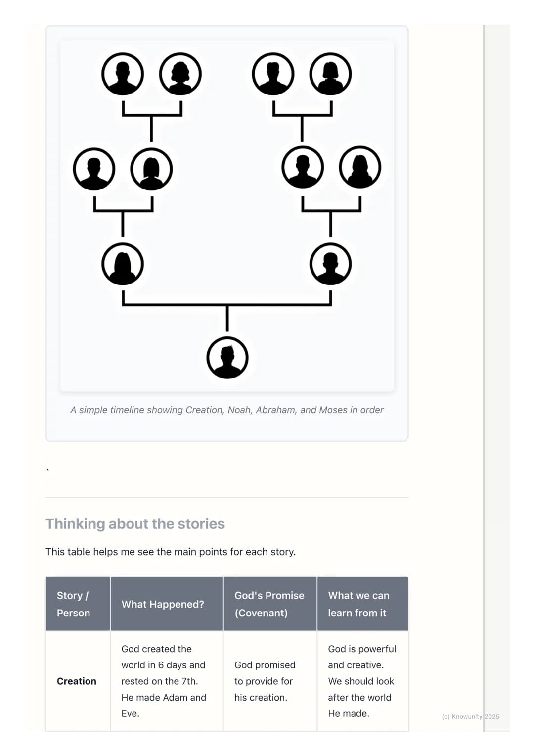The image size is (534, 756).
Task: Select the long-haired woman icon in the right middle couple
Action: tap(360, 167)
